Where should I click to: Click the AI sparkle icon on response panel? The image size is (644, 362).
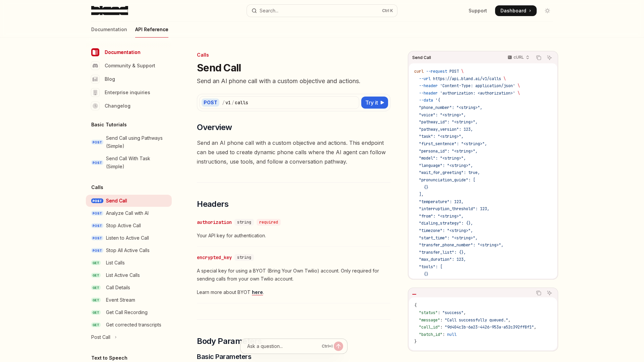click(549, 293)
